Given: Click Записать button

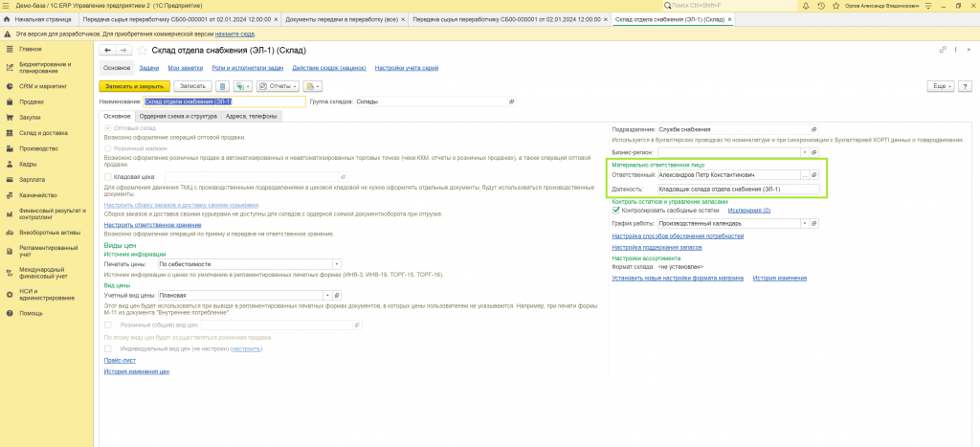Looking at the screenshot, I should 193,86.
